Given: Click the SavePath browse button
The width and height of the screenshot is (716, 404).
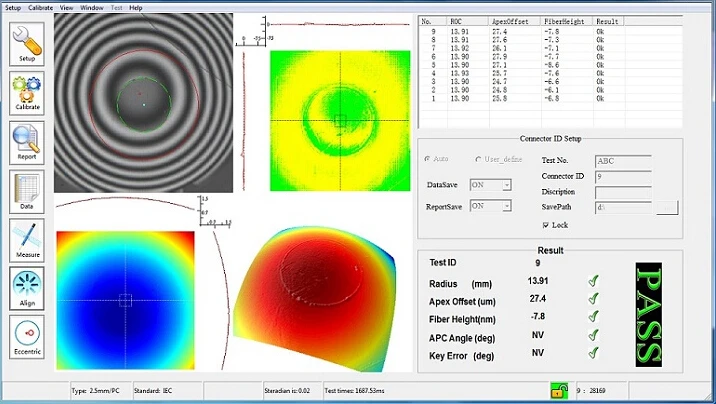Looking at the screenshot, I should (666, 208).
